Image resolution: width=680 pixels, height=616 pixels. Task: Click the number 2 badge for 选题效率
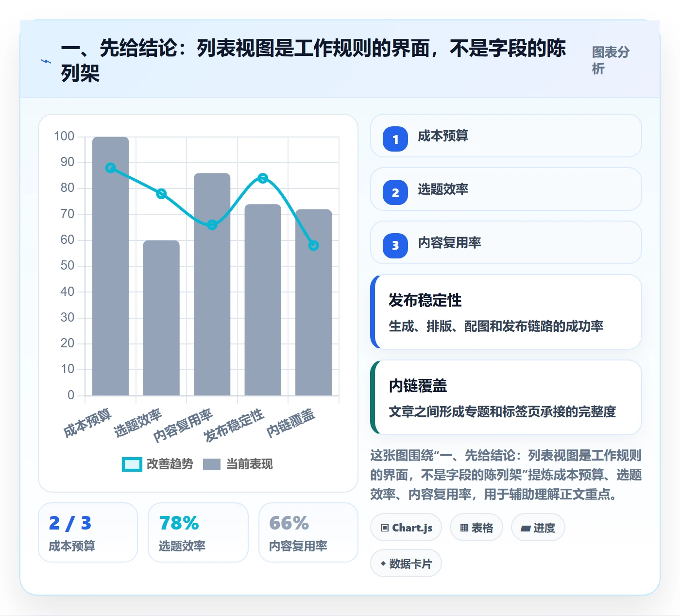(395, 192)
